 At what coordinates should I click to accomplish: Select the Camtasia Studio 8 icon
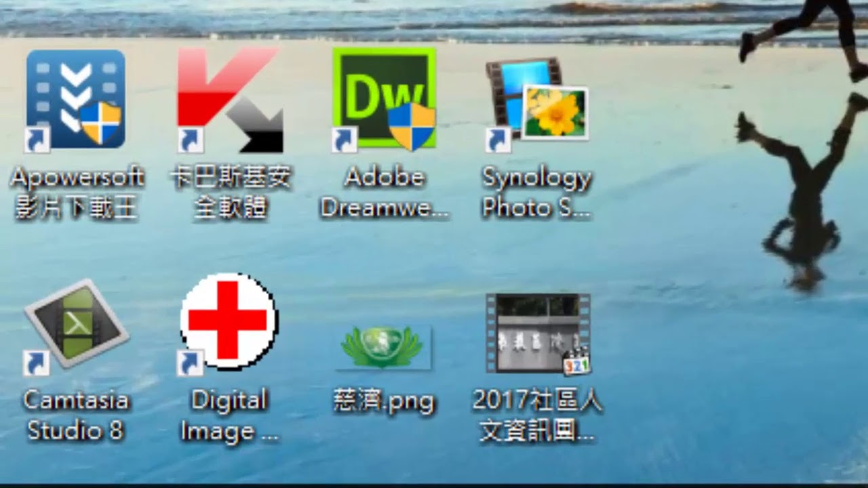(x=75, y=327)
